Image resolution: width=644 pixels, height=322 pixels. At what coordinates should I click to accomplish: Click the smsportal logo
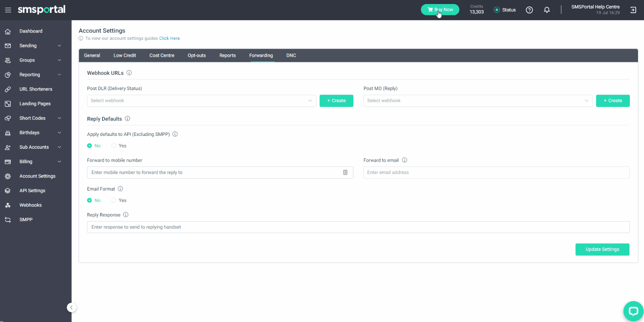(41, 10)
